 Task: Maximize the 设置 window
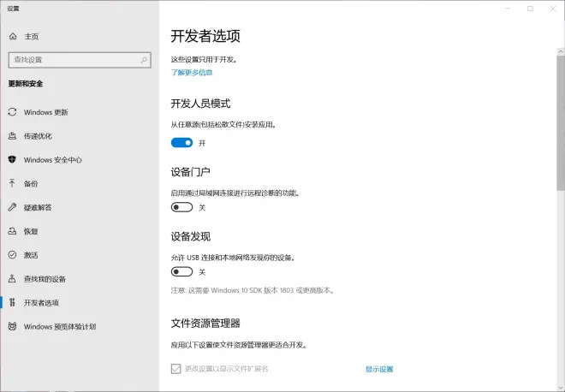(530, 9)
